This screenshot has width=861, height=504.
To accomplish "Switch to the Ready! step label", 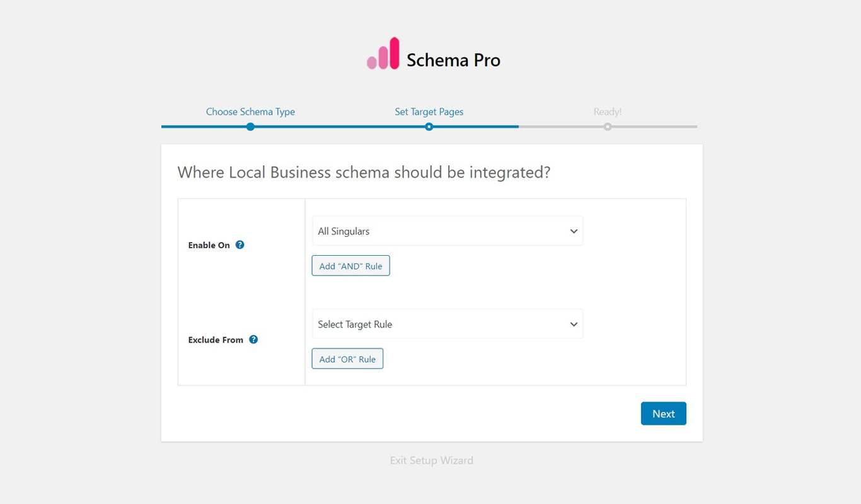I will pyautogui.click(x=607, y=112).
